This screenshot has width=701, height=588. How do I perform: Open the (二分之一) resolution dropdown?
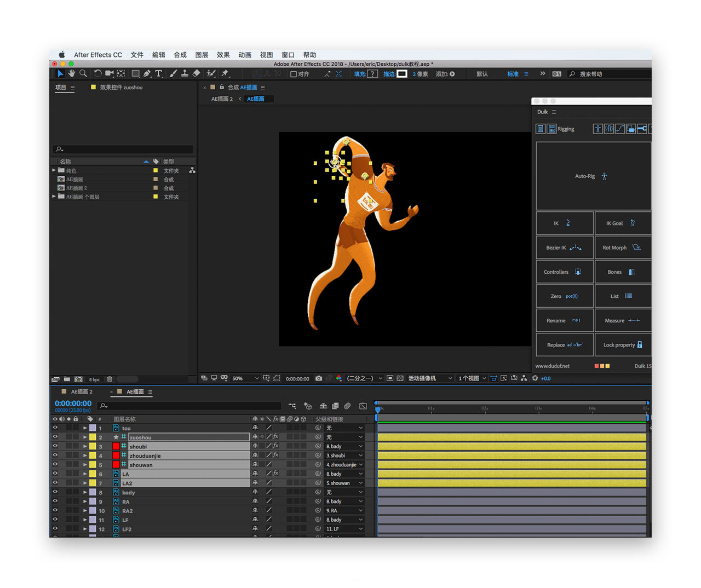pyautogui.click(x=365, y=378)
